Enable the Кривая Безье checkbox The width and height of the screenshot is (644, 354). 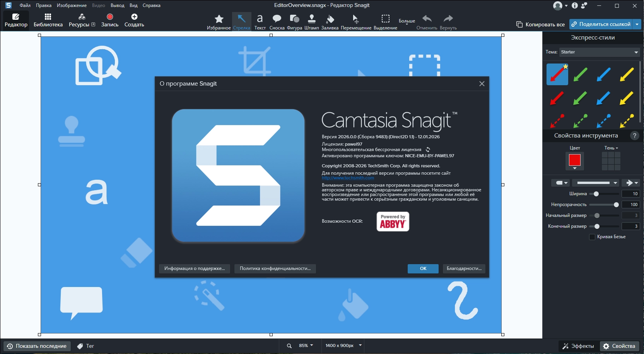click(592, 237)
